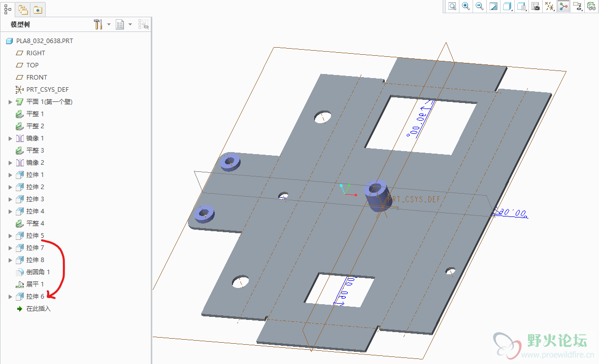
Task: Open the Model Tree tab
Action: pyautogui.click(x=8, y=9)
